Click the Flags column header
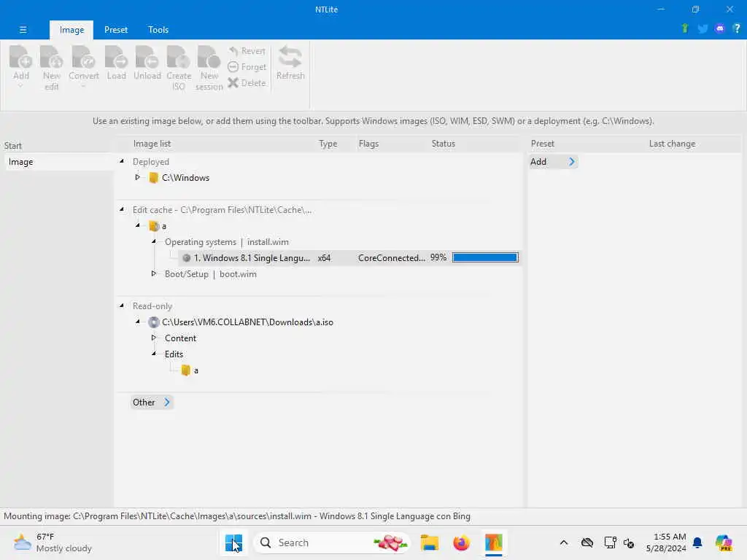The height and width of the screenshot is (560, 747). tap(368, 144)
